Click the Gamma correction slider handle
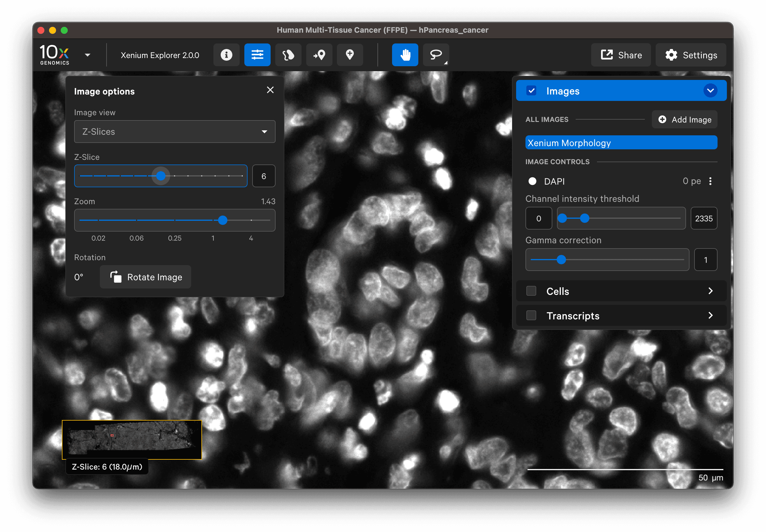Screen dimensions: 766x532 (x=561, y=260)
